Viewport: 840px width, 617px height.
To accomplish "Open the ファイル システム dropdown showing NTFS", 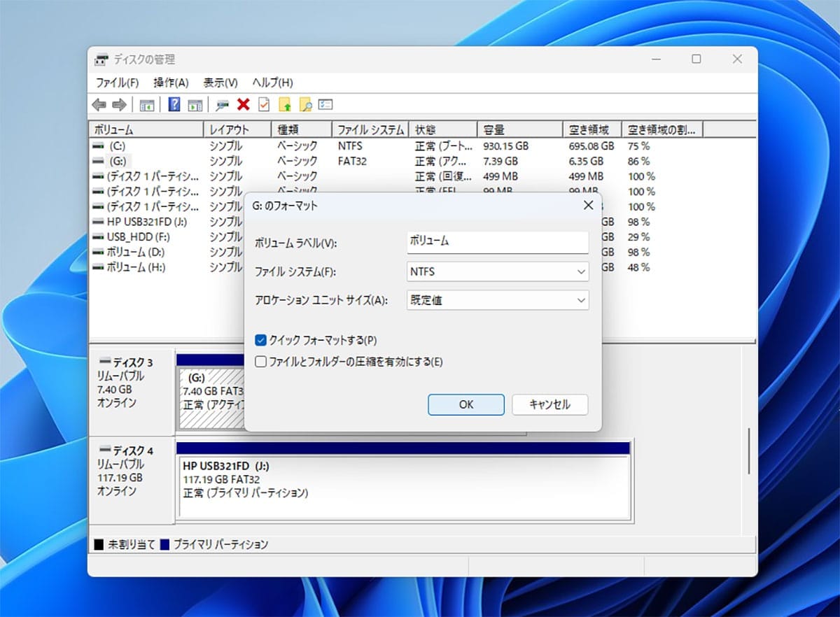I will (497, 271).
